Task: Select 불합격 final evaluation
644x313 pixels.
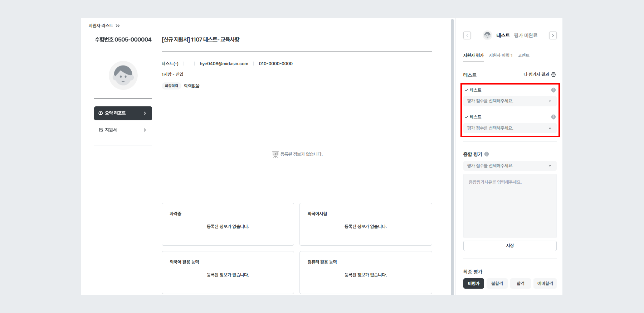Action: coord(497,284)
